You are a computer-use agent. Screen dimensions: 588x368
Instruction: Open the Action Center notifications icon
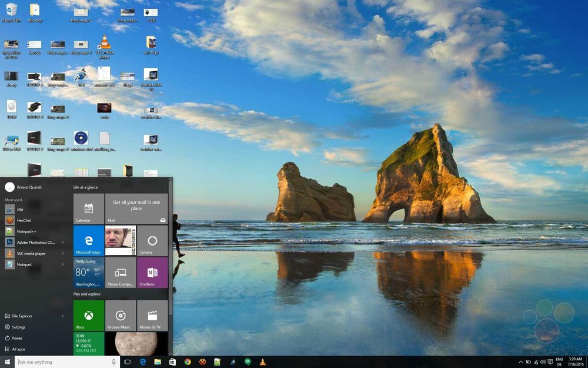click(x=550, y=362)
